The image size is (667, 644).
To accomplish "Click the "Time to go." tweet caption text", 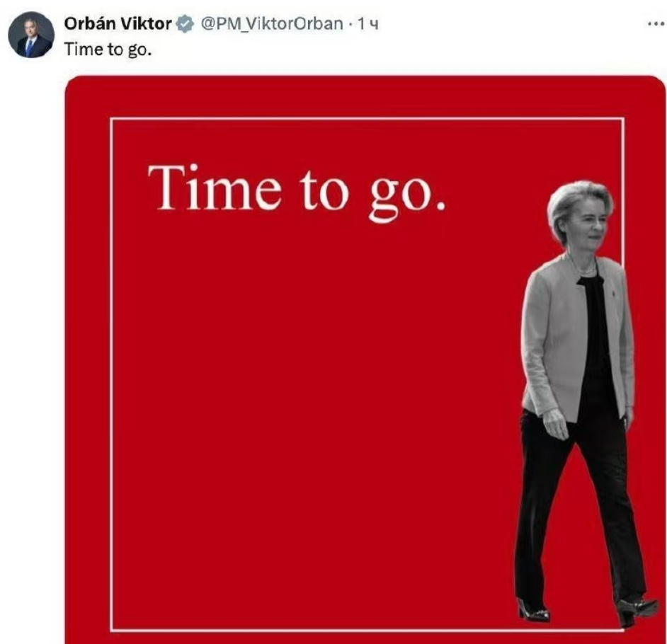I will pos(103,50).
